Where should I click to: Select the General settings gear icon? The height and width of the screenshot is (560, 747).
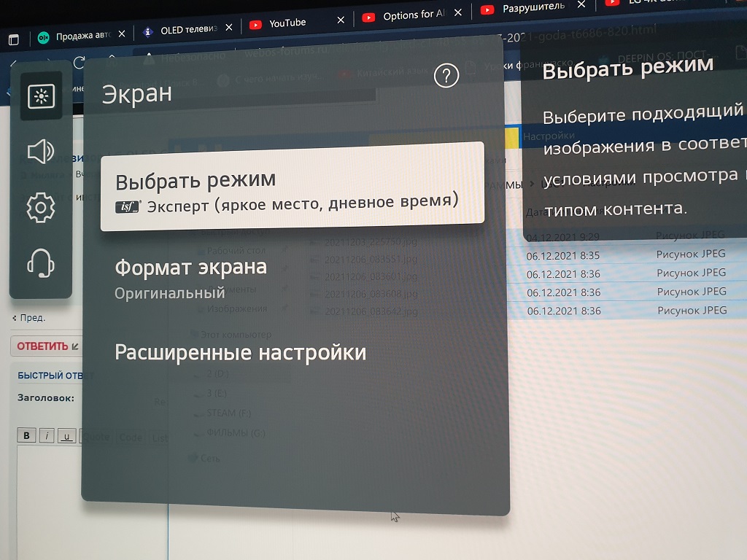coord(40,209)
